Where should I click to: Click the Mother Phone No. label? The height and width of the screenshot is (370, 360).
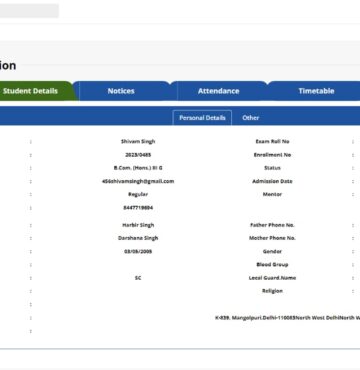pyautogui.click(x=272, y=238)
